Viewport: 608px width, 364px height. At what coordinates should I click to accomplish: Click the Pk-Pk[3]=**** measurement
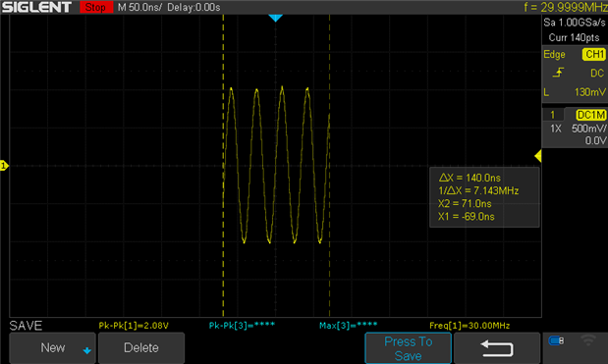(x=242, y=326)
